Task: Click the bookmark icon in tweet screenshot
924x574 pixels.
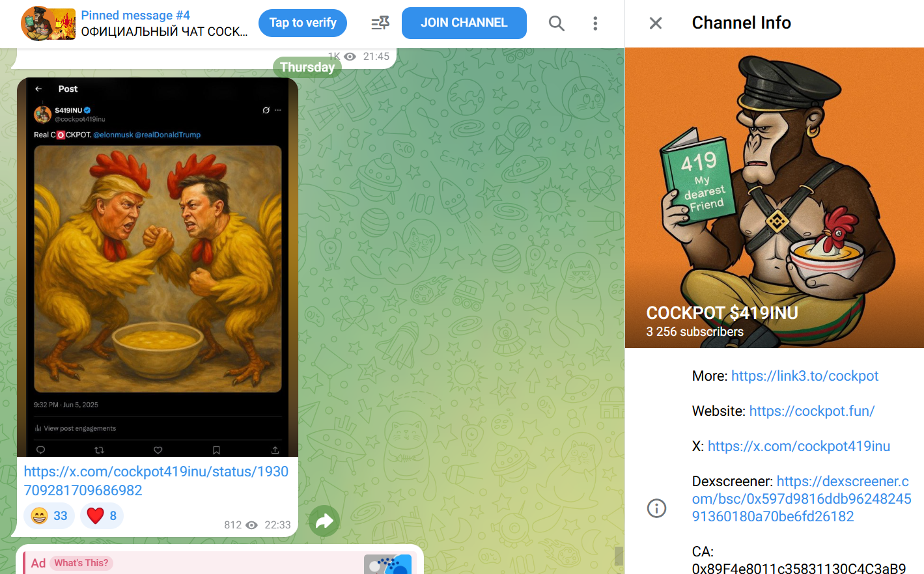Action: click(x=216, y=450)
